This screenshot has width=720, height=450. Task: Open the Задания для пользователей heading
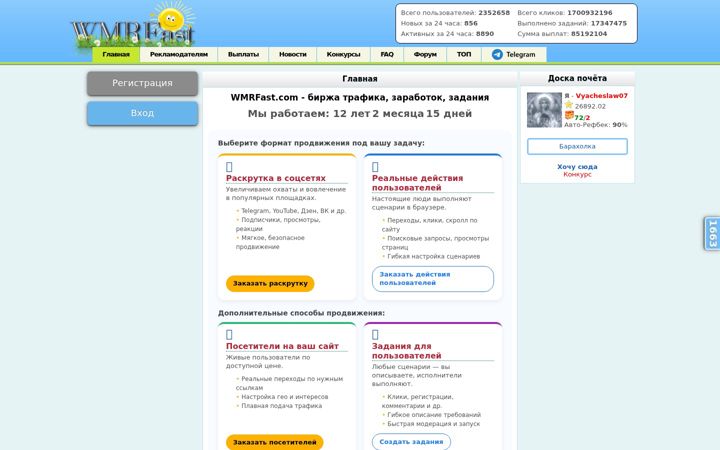click(406, 351)
